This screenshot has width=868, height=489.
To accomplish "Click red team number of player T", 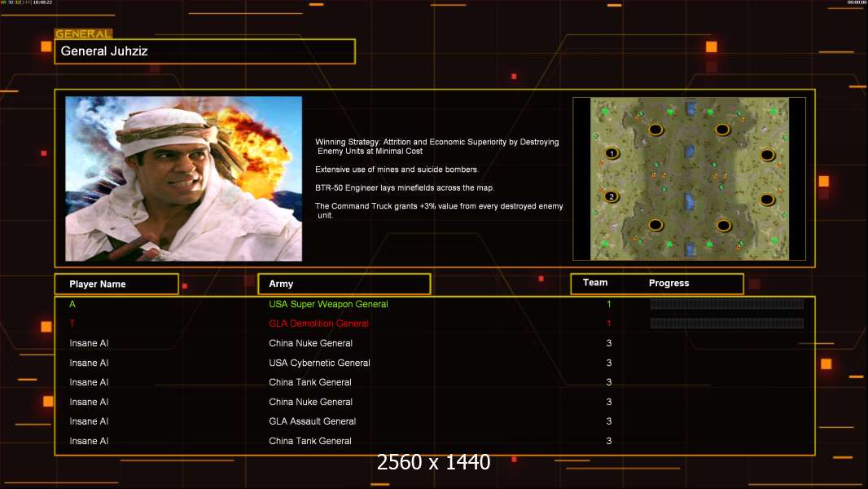I will pyautogui.click(x=609, y=324).
